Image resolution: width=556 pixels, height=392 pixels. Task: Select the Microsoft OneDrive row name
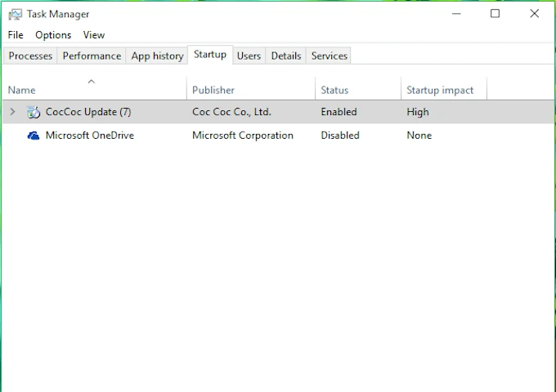coord(90,136)
